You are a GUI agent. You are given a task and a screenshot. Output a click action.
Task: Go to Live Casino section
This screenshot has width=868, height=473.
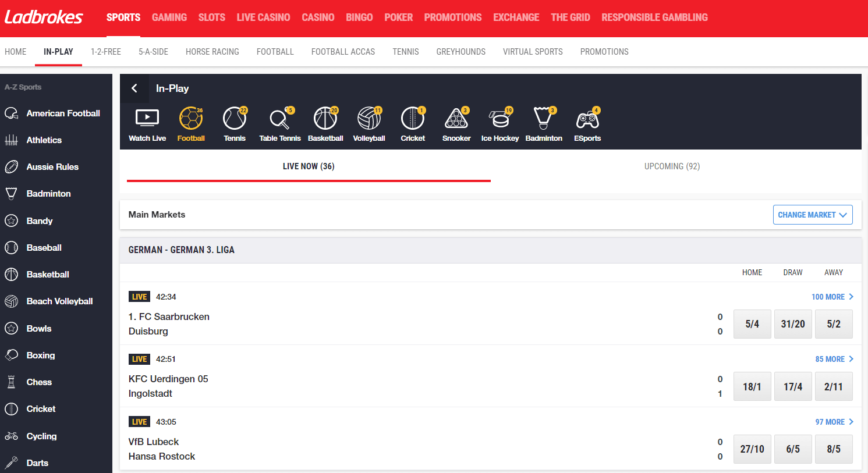(263, 17)
